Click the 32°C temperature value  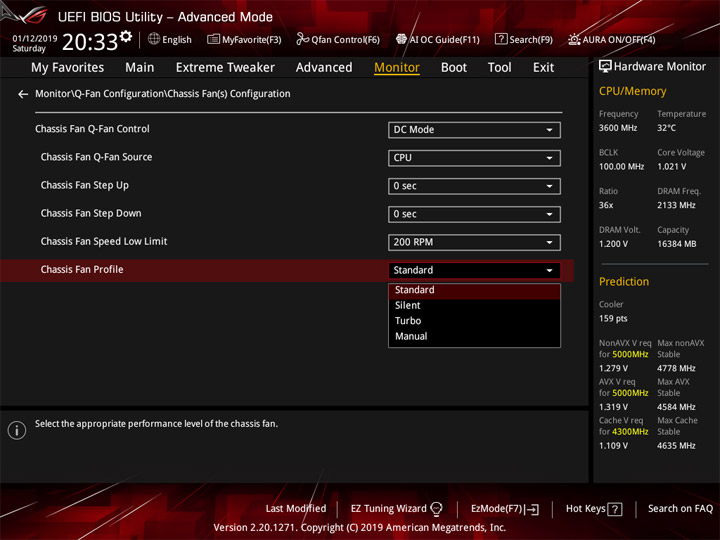coord(666,128)
